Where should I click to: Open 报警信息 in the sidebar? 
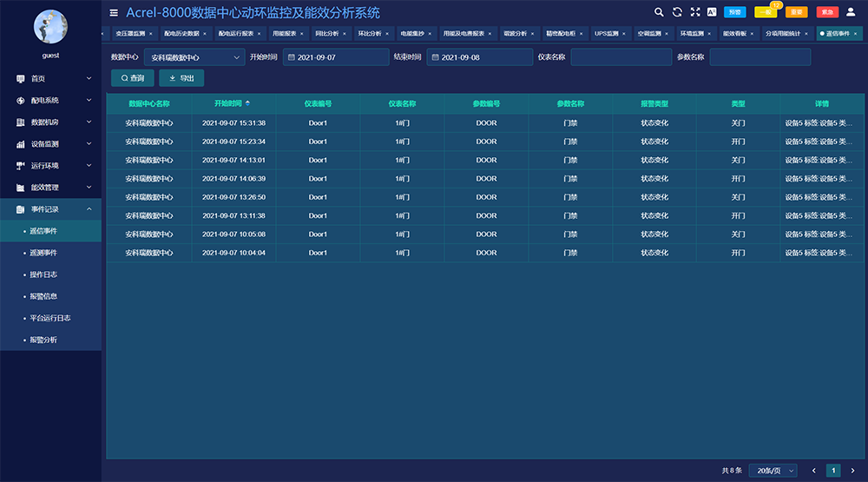point(43,296)
